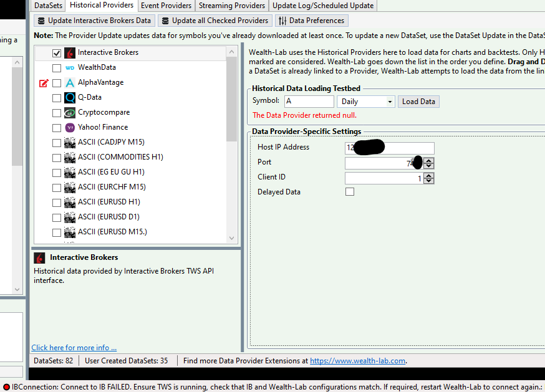
Task: Decrease the Port value with down arrow
Action: pos(429,166)
